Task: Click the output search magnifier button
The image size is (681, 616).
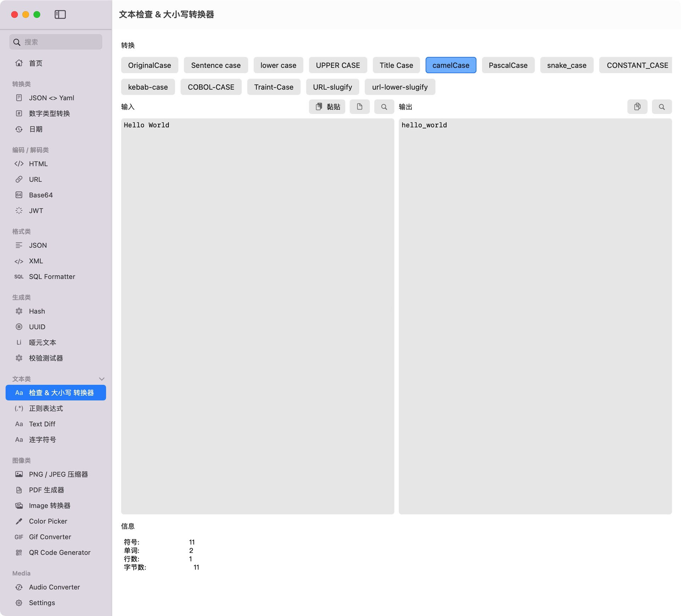Action: click(x=662, y=107)
